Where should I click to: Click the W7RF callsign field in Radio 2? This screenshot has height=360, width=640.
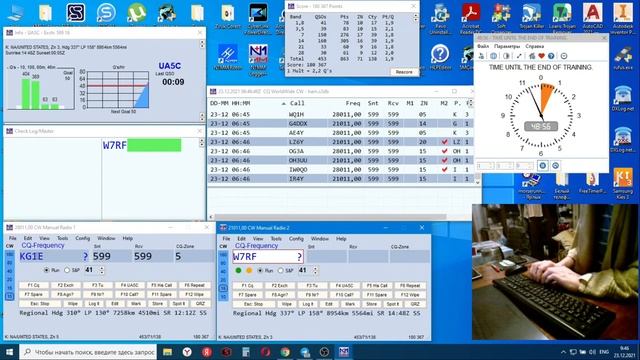(x=268, y=256)
